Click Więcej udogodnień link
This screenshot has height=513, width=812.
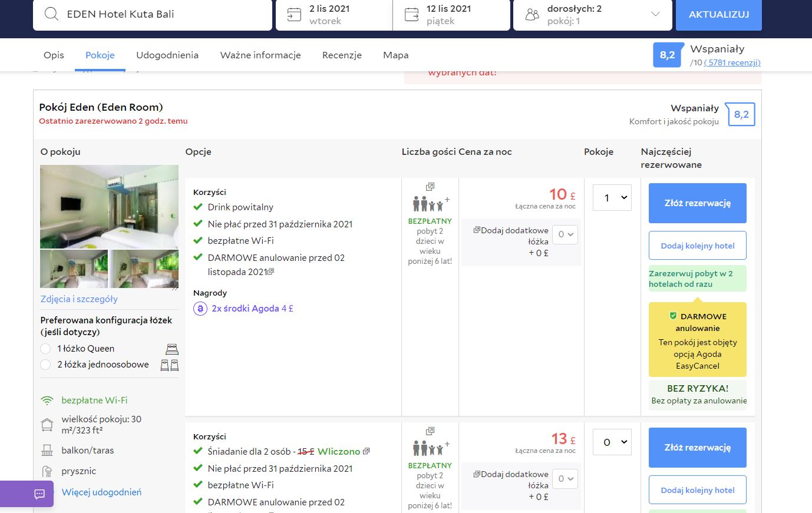[x=101, y=492]
